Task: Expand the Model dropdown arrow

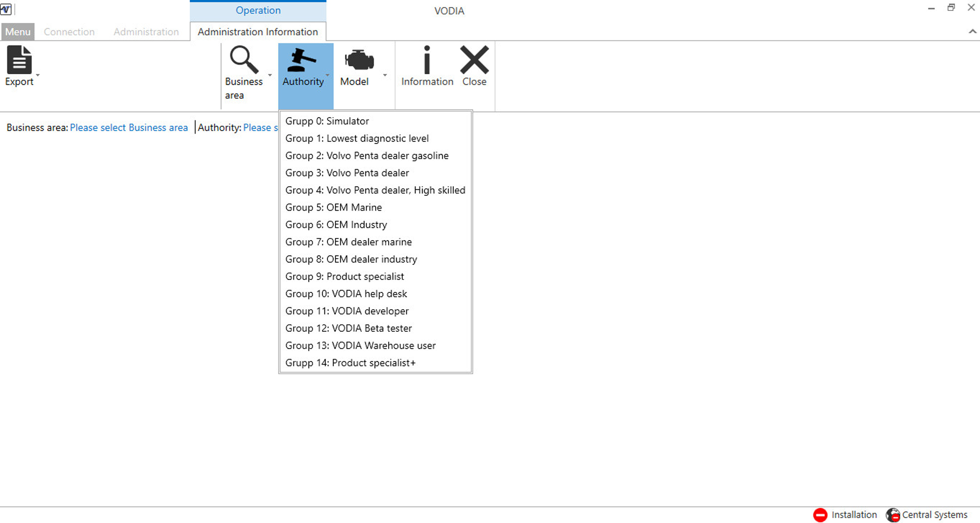Action: (x=385, y=75)
